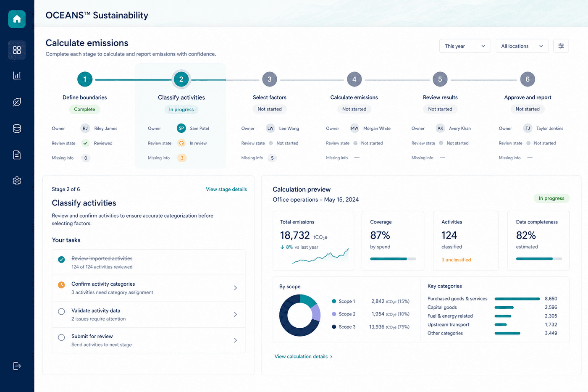
Task: Go to step 2 Classify activities
Action: pos(181,79)
